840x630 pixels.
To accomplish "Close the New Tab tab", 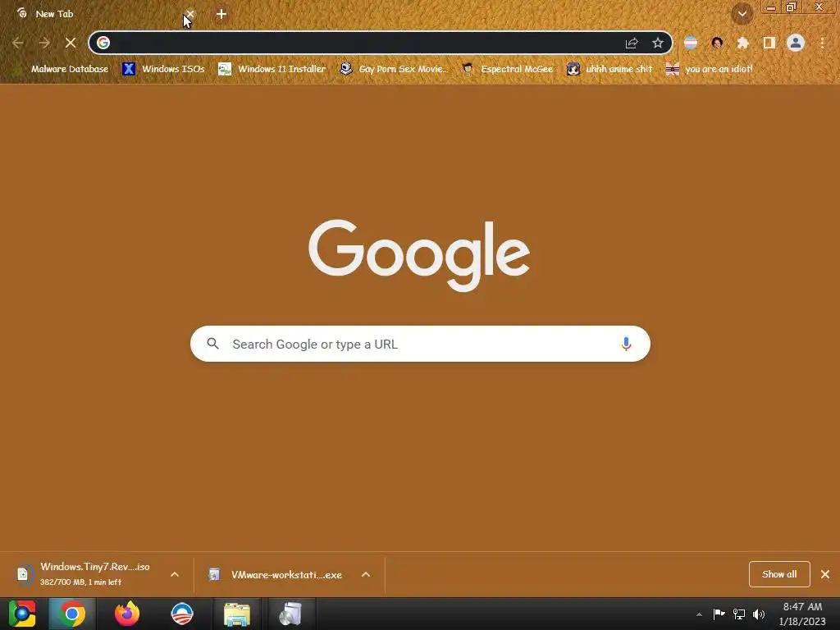I will [x=189, y=14].
